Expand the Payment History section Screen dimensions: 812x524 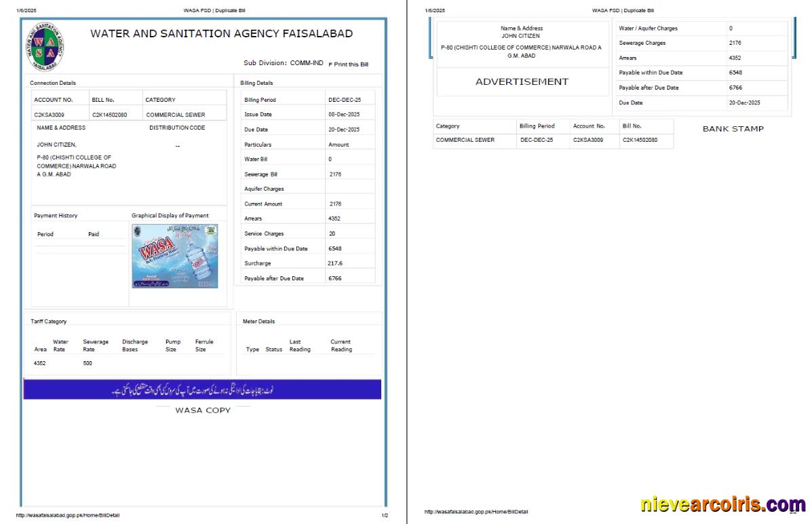coord(54,215)
